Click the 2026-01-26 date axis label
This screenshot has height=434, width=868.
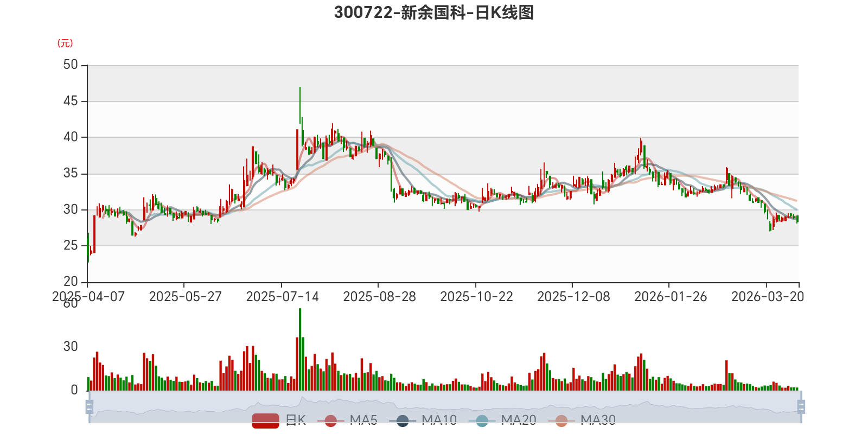[x=671, y=297]
